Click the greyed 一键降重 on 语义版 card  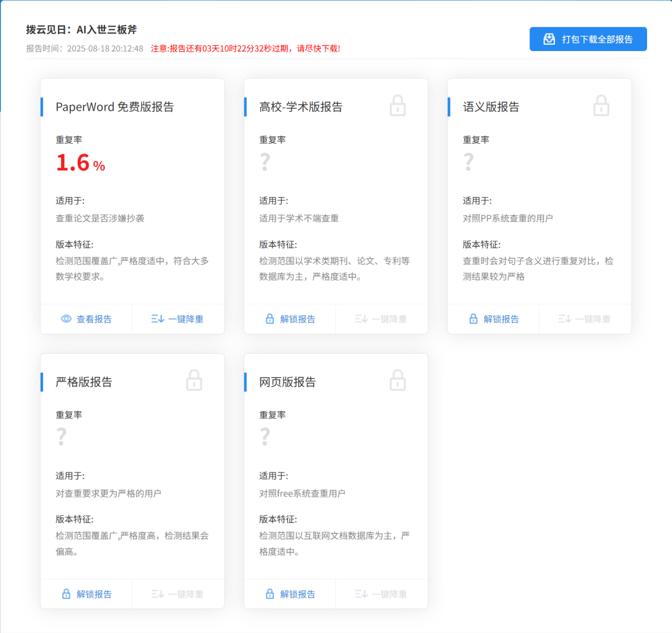pos(585,319)
